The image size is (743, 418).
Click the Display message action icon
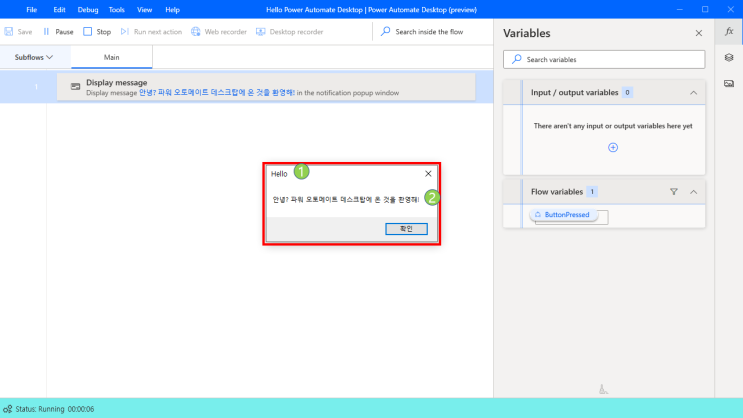click(75, 86)
